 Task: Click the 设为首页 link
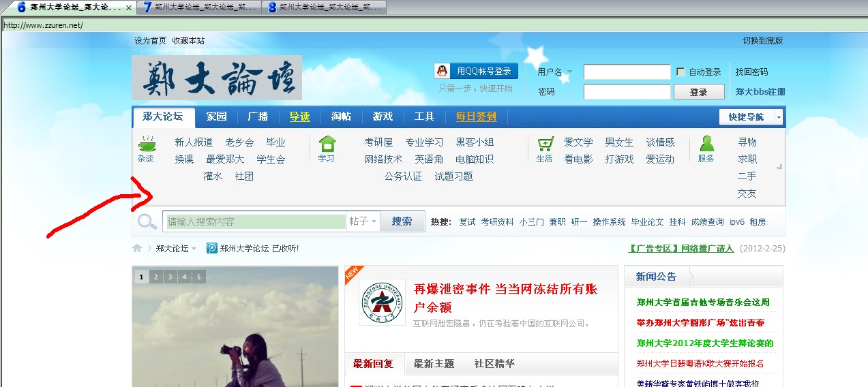150,41
